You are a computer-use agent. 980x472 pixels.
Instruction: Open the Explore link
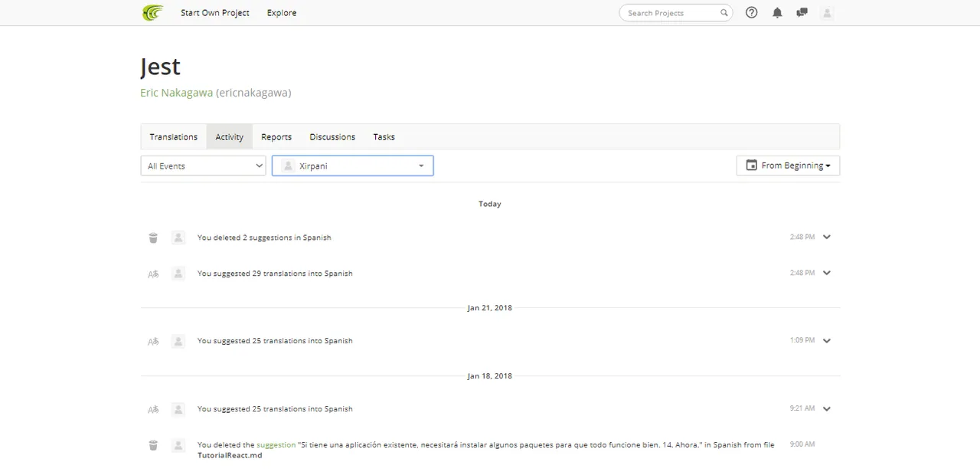pyautogui.click(x=282, y=13)
